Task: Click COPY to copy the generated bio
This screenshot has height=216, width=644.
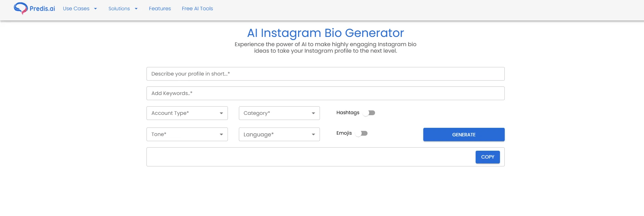Action: point(487,157)
